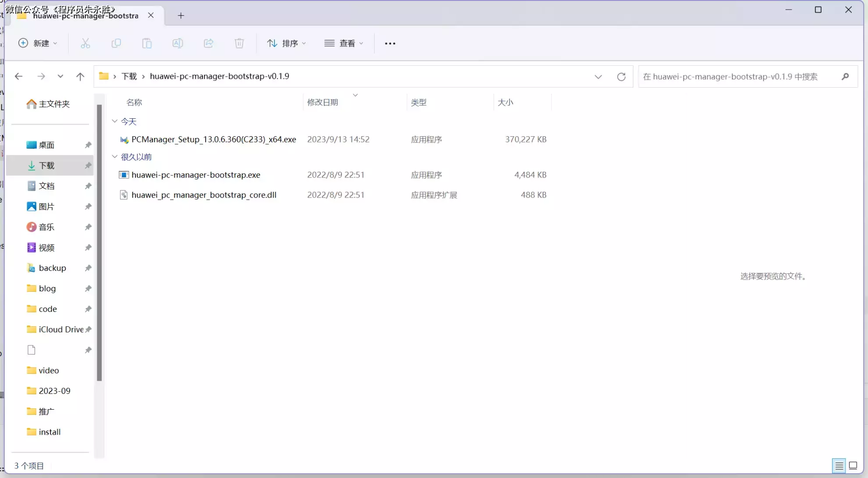868x478 pixels.
Task: Open the 排序 sort dropdown
Action: click(x=287, y=43)
